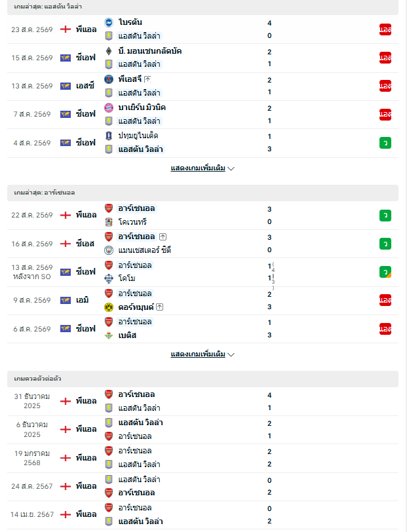Click the Como team crest icon

tap(109, 278)
